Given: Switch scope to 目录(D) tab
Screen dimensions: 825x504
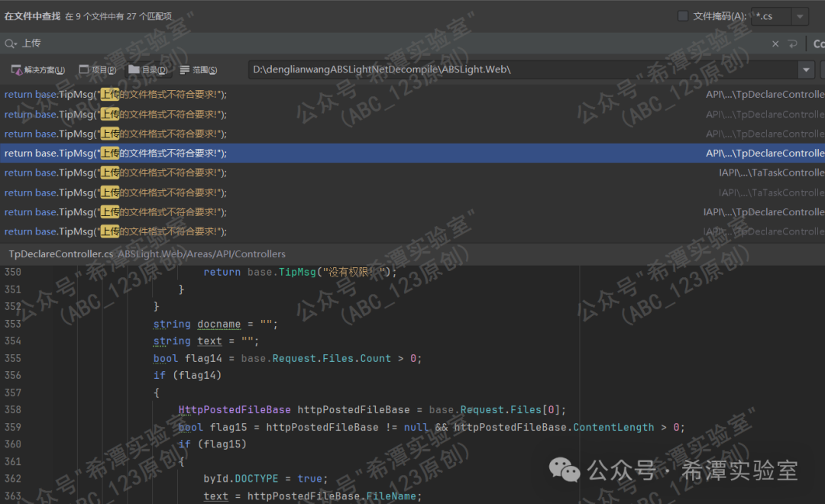Looking at the screenshot, I should (148, 70).
